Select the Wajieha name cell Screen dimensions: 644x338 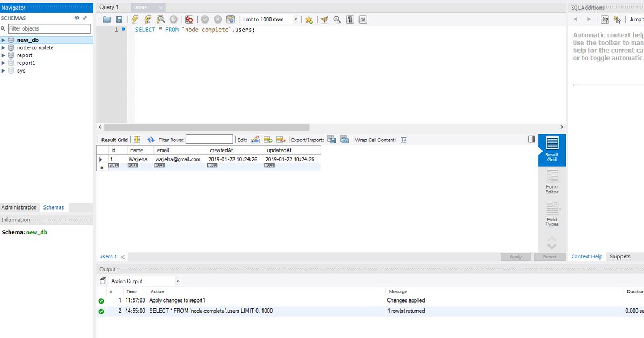click(141, 159)
